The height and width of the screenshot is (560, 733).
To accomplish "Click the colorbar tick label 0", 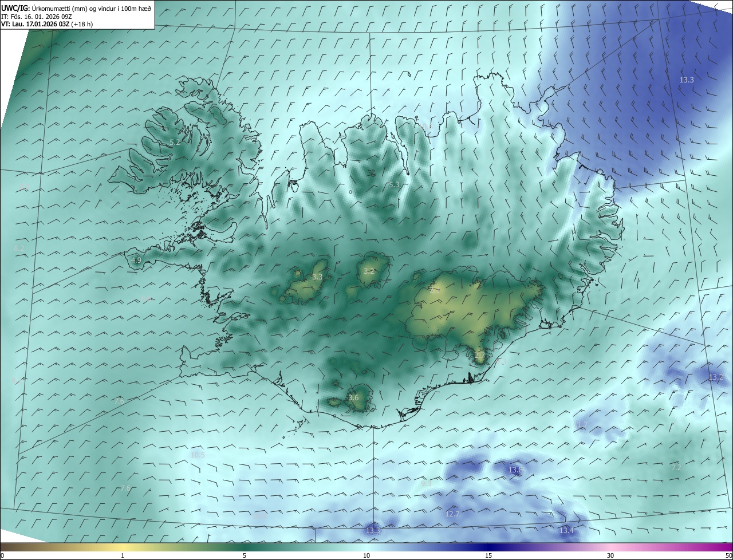I will pos(2,555).
